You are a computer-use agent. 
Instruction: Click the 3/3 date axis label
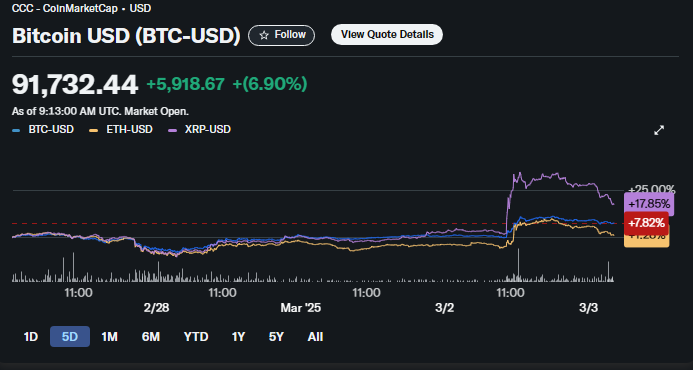[588, 309]
